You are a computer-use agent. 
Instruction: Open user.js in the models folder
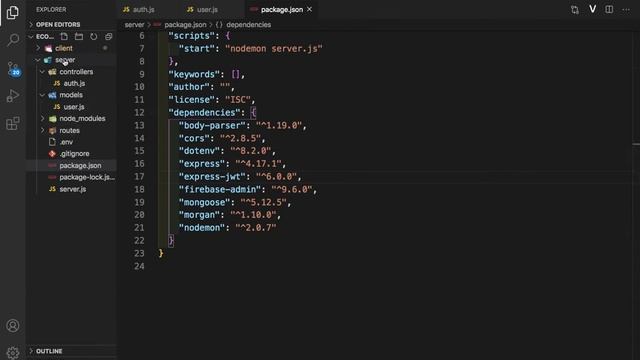coord(73,107)
